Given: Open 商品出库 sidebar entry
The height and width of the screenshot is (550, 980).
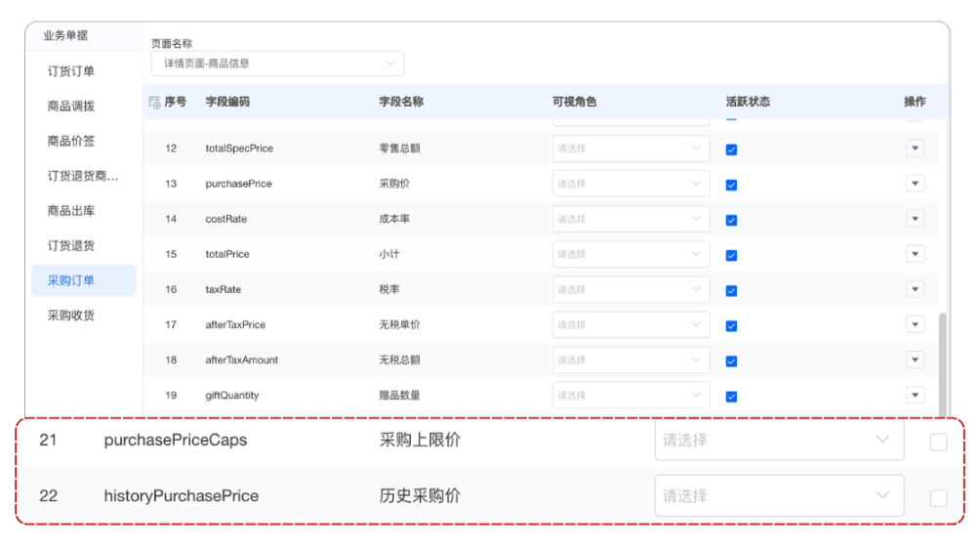Looking at the screenshot, I should click(x=71, y=211).
